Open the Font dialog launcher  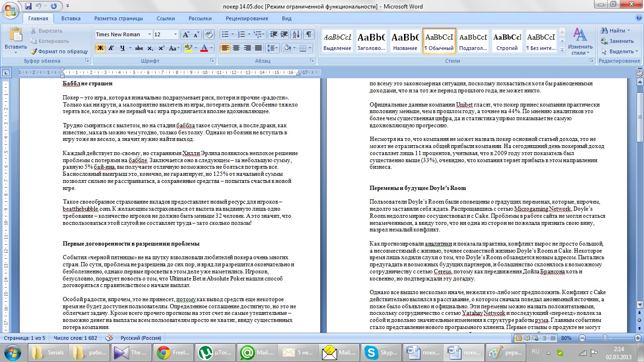click(212, 61)
